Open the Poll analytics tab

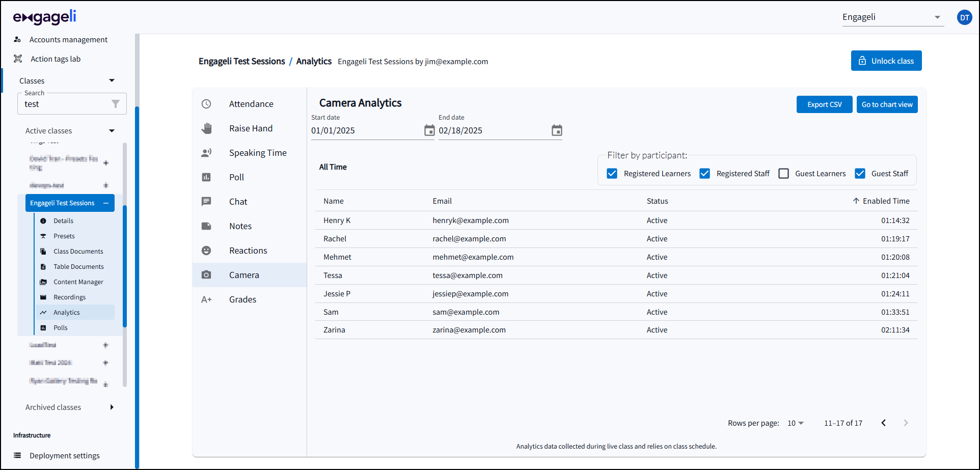(250, 177)
